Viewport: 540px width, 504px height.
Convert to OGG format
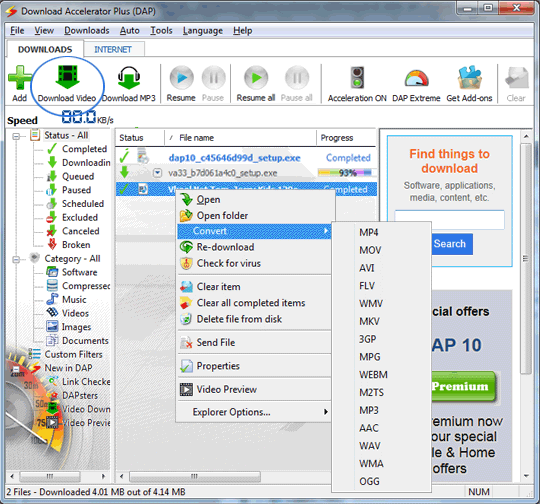pos(369,481)
